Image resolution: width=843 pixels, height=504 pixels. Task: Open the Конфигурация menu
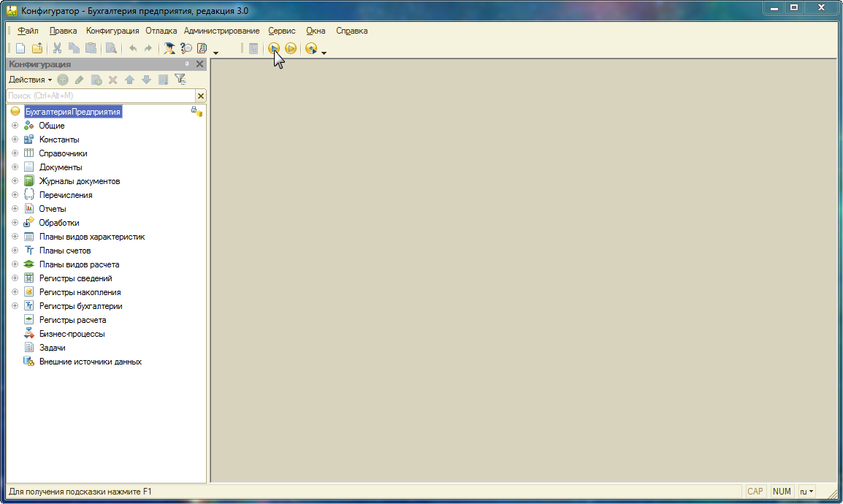click(112, 31)
